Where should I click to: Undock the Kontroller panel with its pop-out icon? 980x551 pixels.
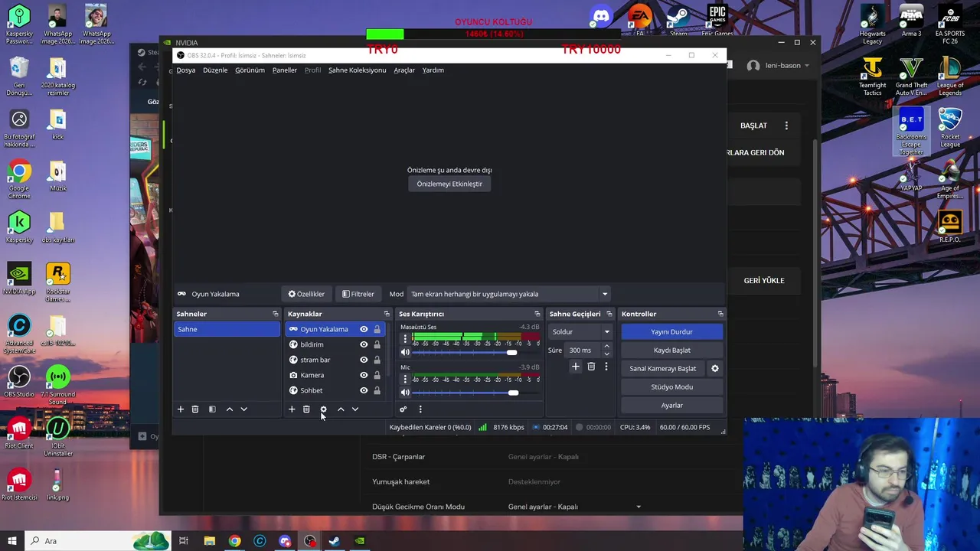(720, 314)
